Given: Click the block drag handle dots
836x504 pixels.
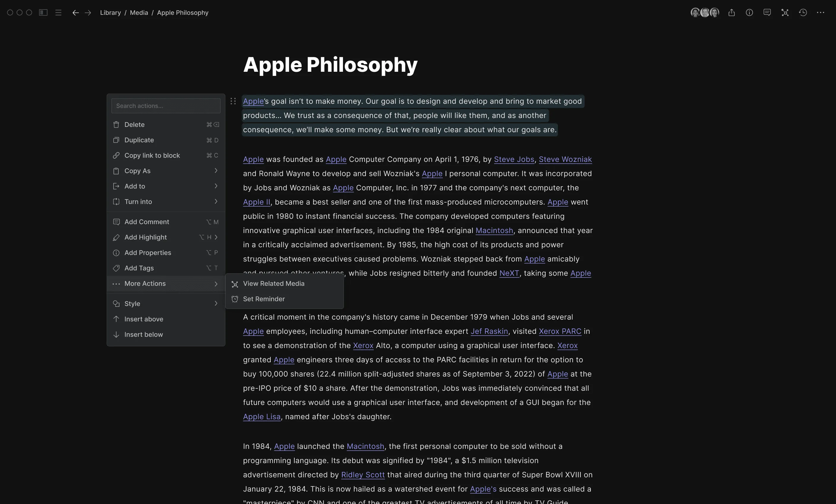Looking at the screenshot, I should 233,101.
